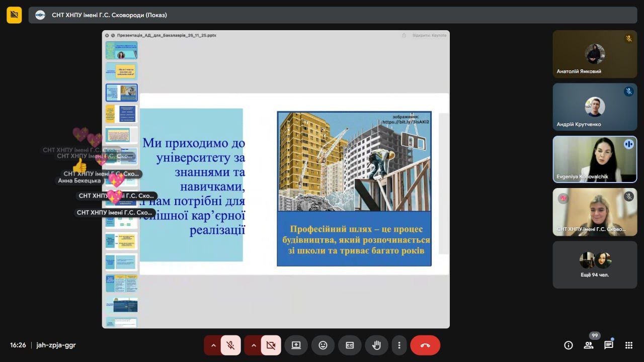The image size is (644, 362).
Task: Open the three-dot more options menu
Action: point(399,345)
